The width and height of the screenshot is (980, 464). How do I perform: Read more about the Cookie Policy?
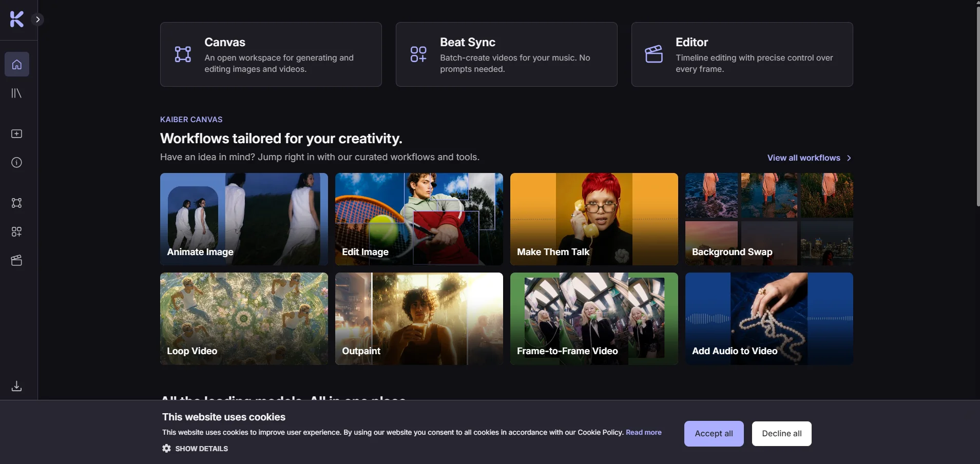643,432
